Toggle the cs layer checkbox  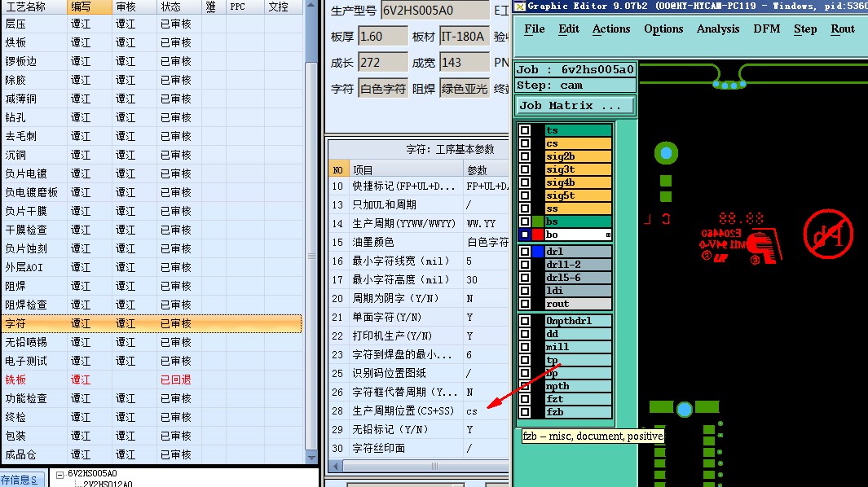click(x=525, y=144)
